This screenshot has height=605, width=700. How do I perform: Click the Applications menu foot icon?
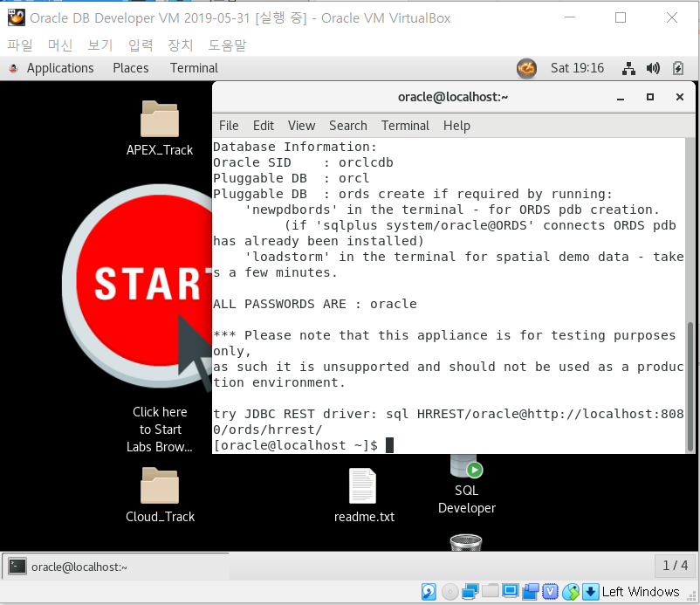(13, 68)
